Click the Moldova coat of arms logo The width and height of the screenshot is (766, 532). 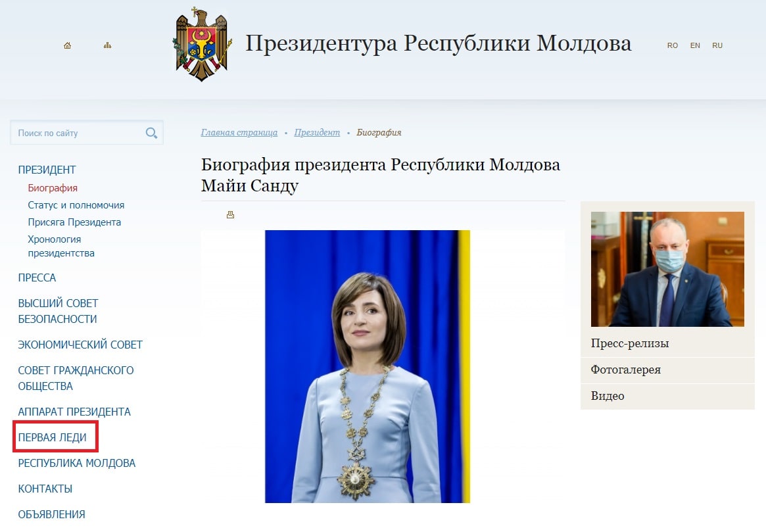click(202, 45)
